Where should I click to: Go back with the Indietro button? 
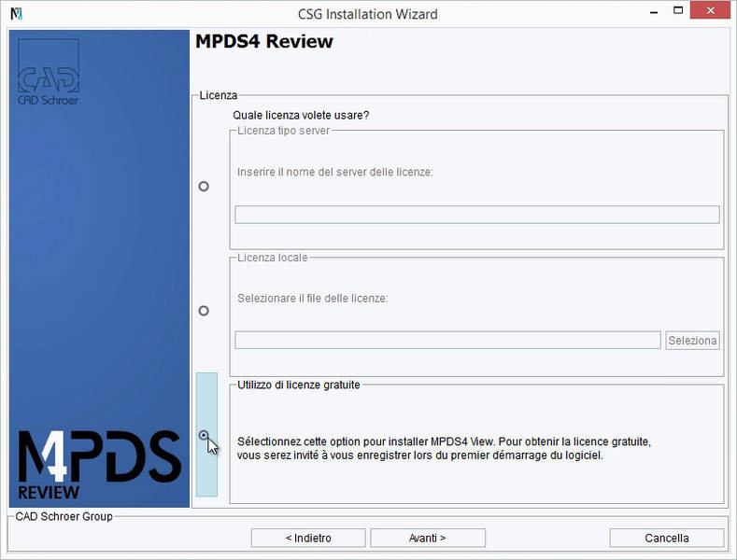(x=308, y=538)
